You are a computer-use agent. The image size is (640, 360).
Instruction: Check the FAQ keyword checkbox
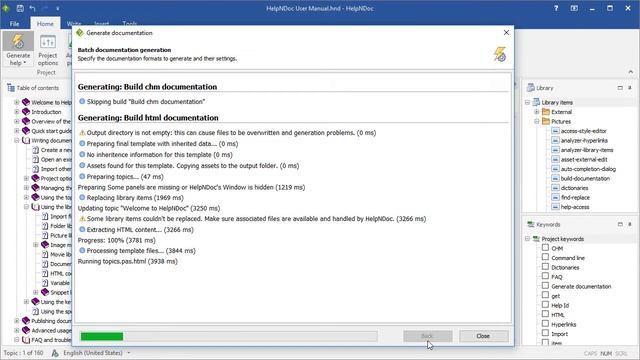(545, 276)
